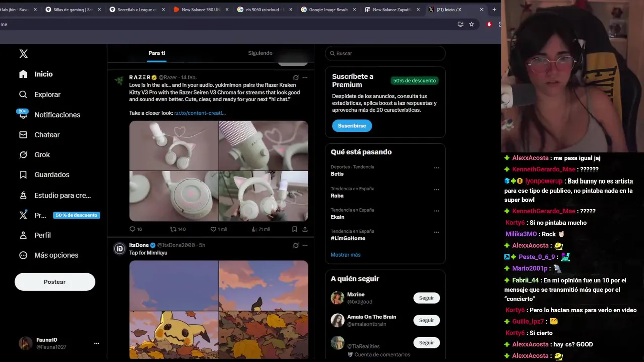
Task: Open Razer avatar profile picture
Action: (x=119, y=81)
